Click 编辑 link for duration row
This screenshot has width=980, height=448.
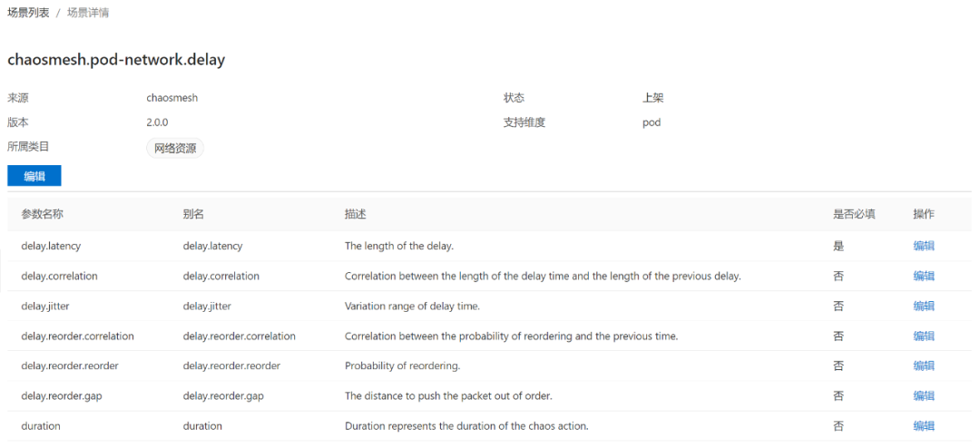[924, 425]
